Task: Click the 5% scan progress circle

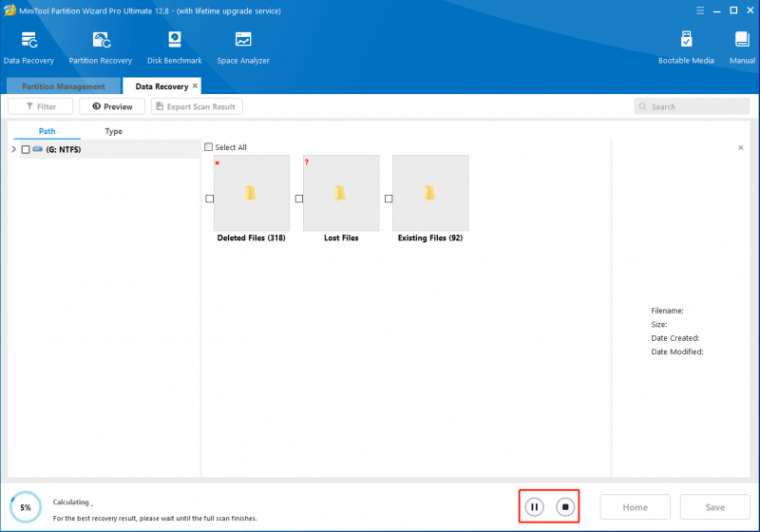Action: click(x=26, y=507)
